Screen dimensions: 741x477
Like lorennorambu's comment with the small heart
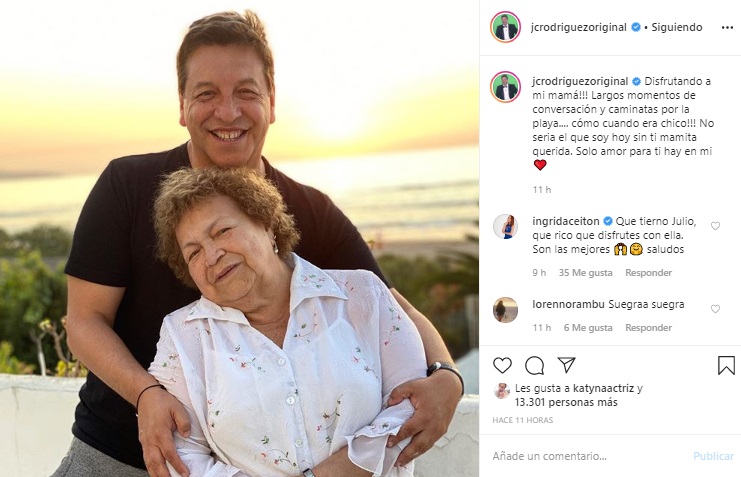pyautogui.click(x=715, y=309)
